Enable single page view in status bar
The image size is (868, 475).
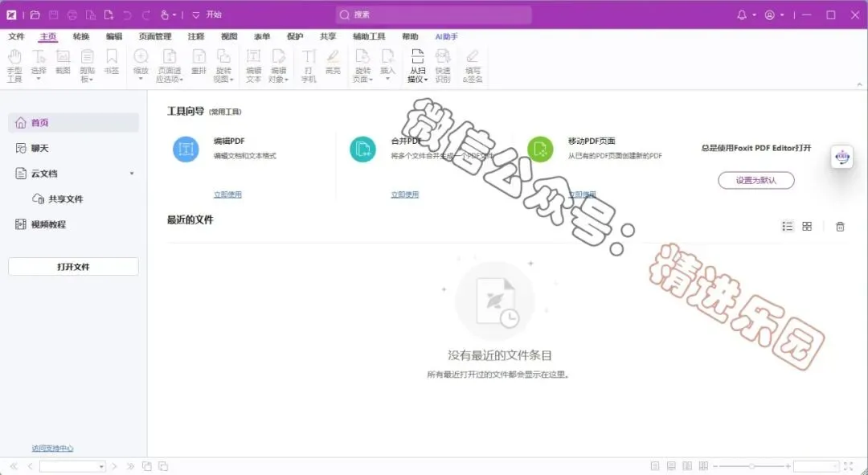click(655, 466)
